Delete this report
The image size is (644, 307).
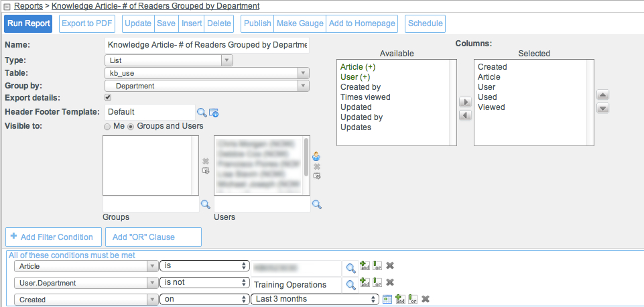pos(219,23)
